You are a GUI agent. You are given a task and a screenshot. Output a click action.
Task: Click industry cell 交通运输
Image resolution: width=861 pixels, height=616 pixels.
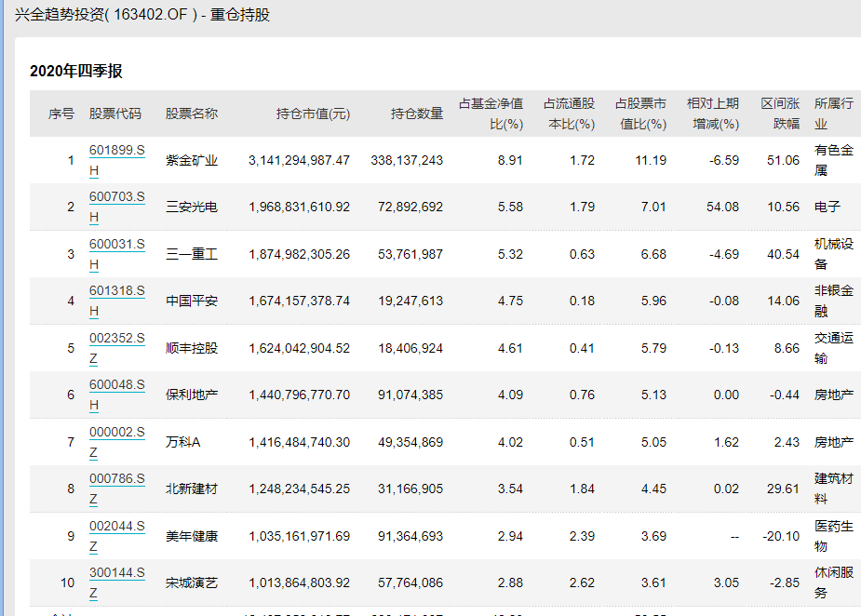[834, 348]
